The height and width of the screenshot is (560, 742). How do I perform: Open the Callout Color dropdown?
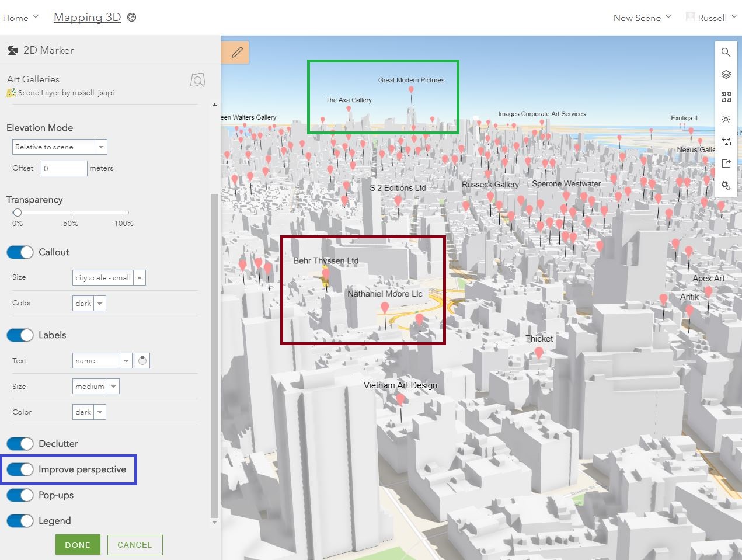pos(89,304)
